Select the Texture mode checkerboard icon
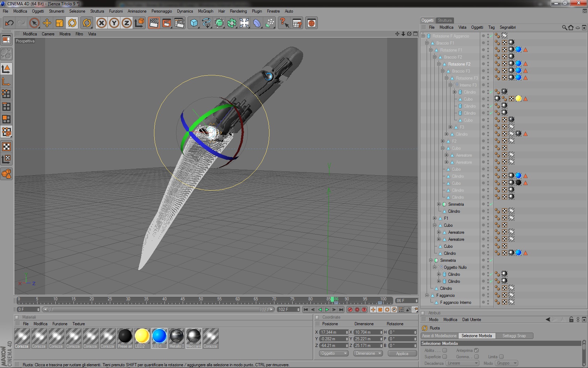 tap(6, 146)
